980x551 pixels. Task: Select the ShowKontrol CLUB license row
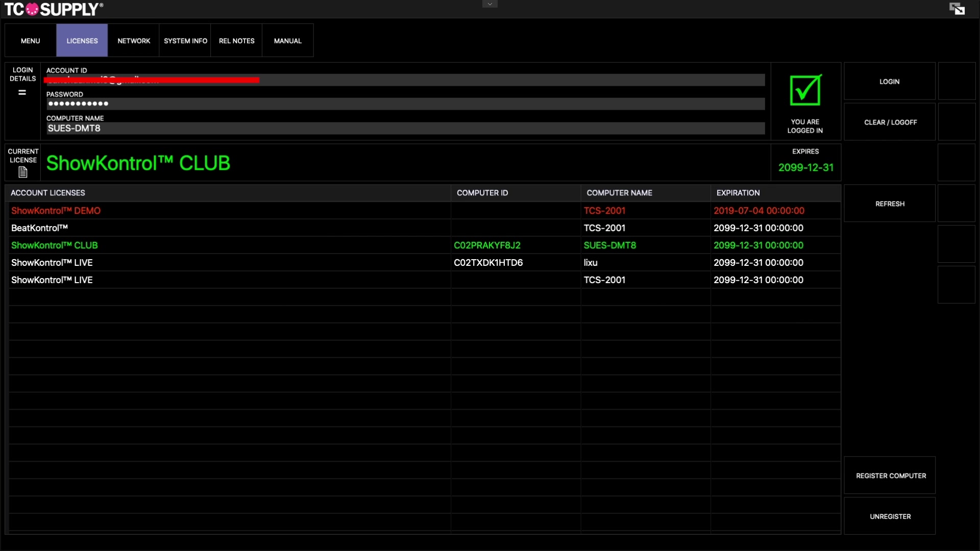coord(425,245)
